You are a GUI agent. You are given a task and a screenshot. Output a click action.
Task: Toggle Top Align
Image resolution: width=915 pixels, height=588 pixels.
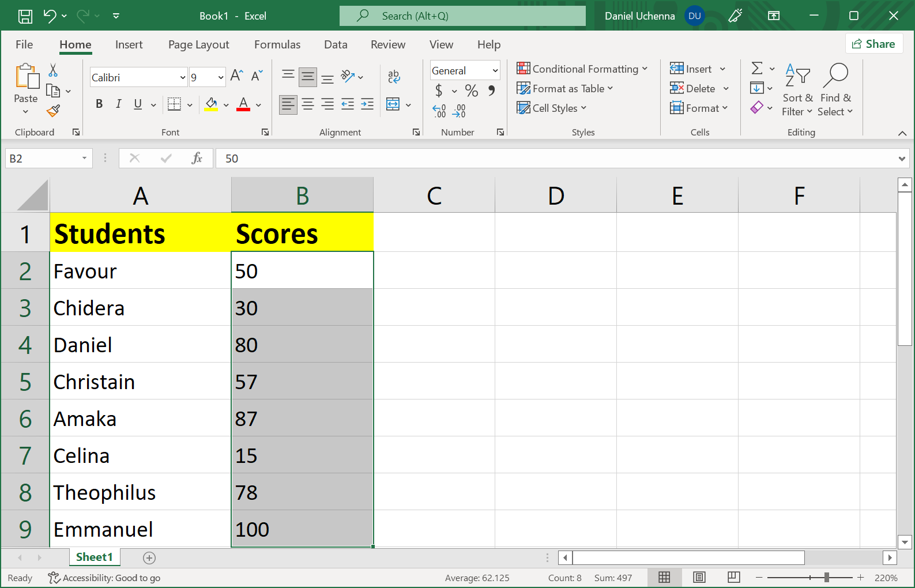[x=288, y=76]
